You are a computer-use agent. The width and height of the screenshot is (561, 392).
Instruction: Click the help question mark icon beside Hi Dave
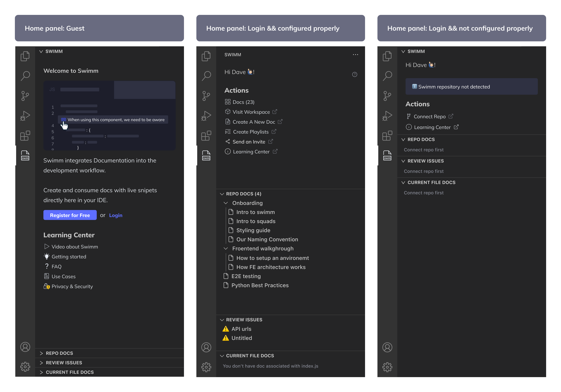click(355, 74)
